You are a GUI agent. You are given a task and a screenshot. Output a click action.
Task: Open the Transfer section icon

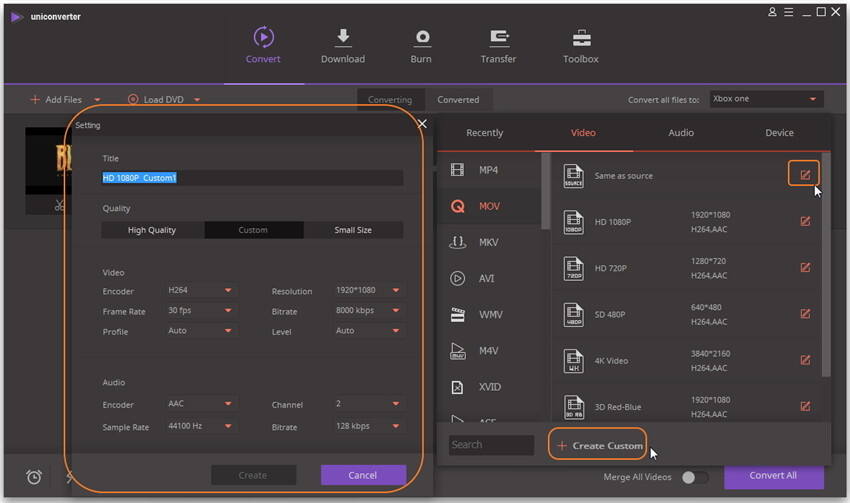pyautogui.click(x=499, y=37)
